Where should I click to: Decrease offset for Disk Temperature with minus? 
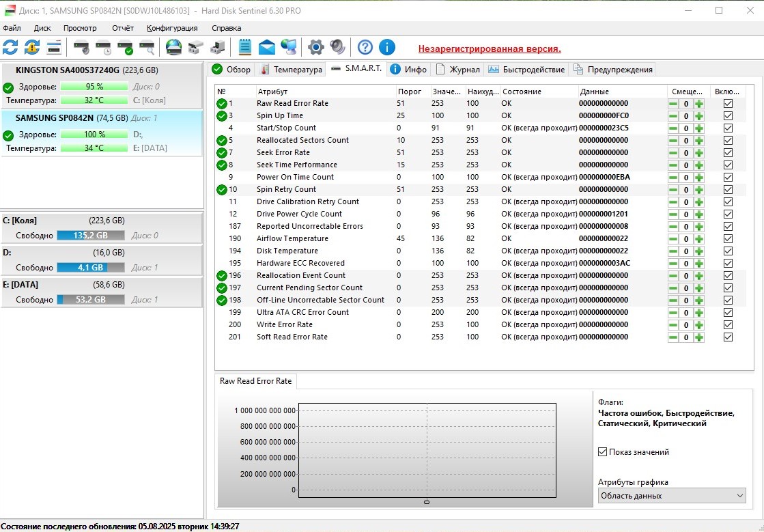[673, 251]
